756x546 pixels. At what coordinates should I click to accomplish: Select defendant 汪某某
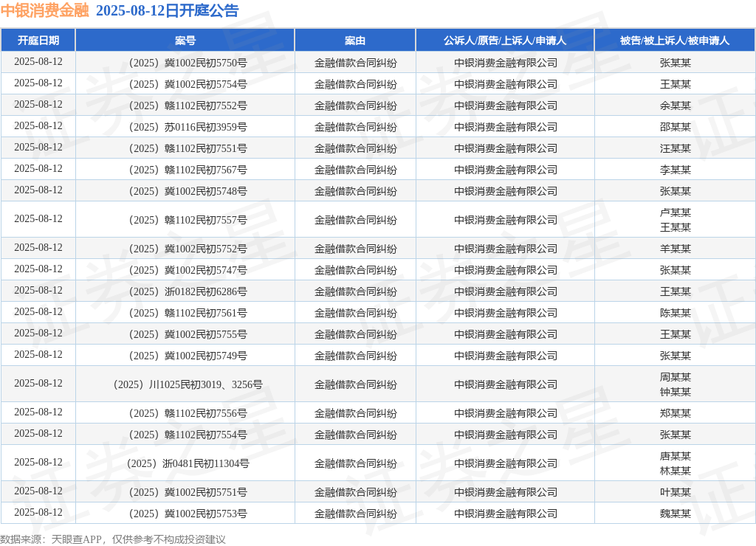675,148
